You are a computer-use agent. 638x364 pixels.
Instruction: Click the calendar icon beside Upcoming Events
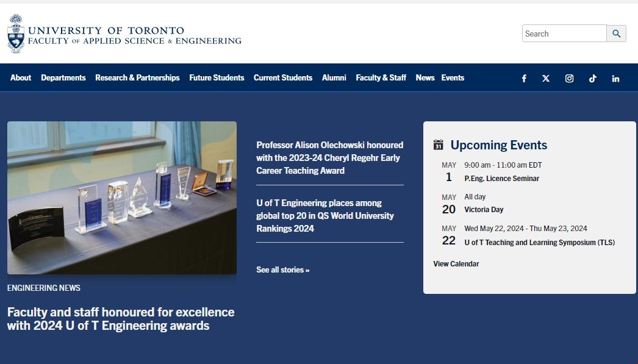[x=438, y=145]
